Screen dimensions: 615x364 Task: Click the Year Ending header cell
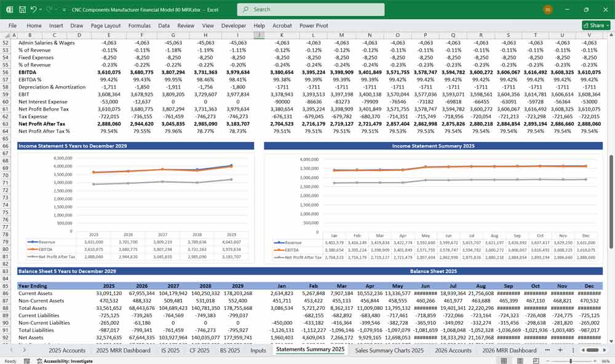[33, 286]
